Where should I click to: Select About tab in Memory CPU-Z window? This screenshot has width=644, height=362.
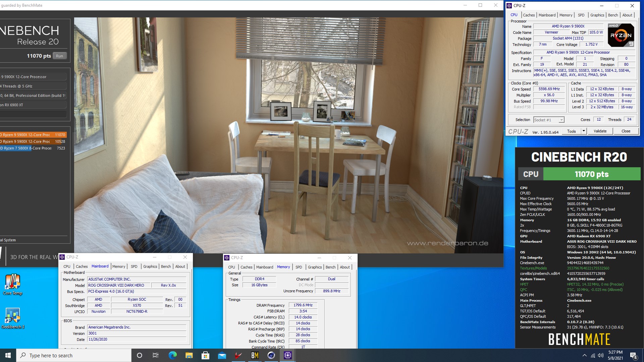[x=345, y=267]
